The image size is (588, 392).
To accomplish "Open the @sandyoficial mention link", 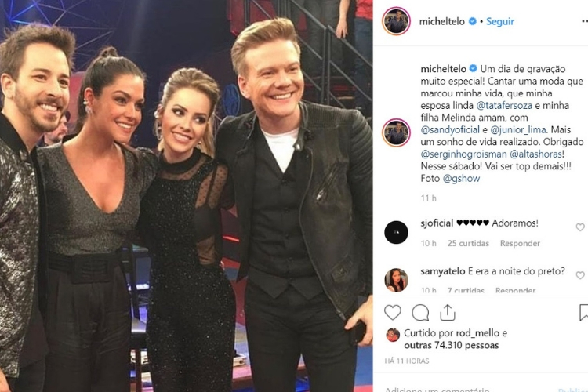I will click(450, 130).
